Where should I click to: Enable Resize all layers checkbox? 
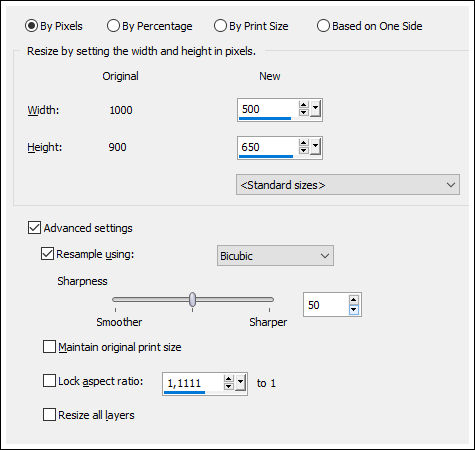49,415
